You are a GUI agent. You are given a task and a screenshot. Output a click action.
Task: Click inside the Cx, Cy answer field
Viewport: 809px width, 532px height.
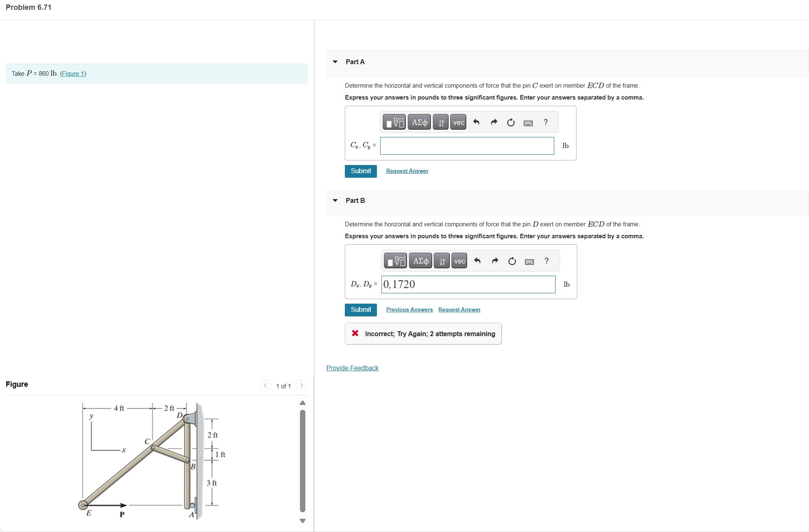467,146
